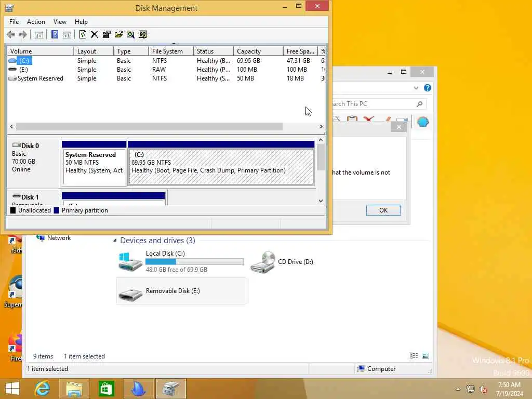Screen dimensions: 532x399
Task: Click the clock showing 7:50 AM
Action: click(509, 385)
